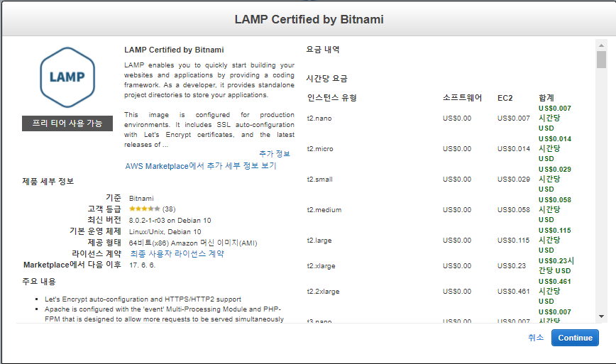Viewport: 616px width, 364px height.
Task: Click the 합계 column header
Action: [x=546, y=98]
